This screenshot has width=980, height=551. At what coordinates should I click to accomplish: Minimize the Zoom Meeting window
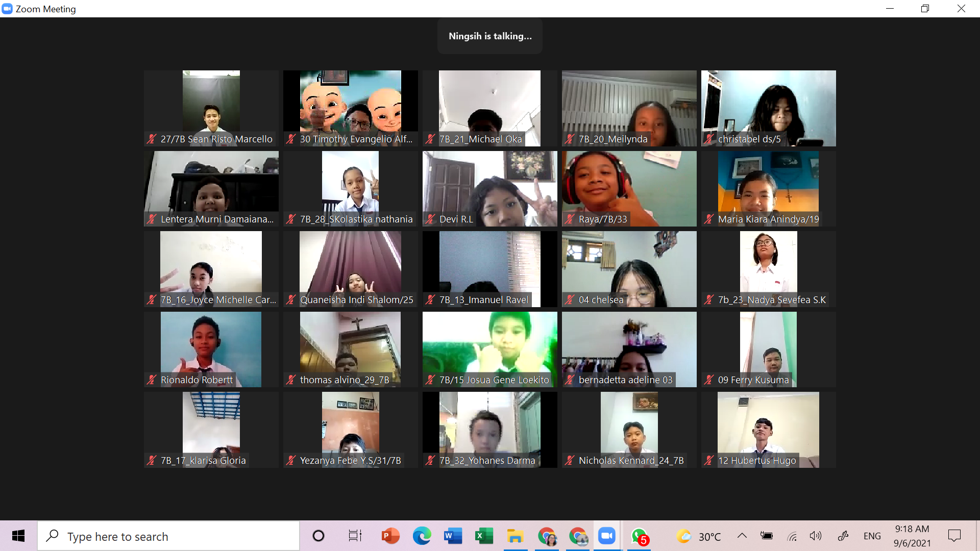click(x=890, y=9)
